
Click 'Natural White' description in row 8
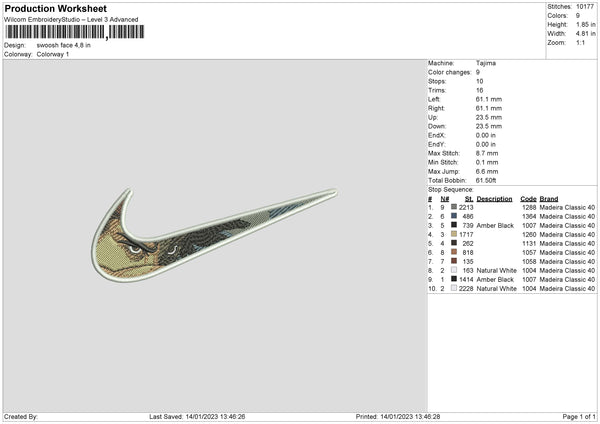pos(497,271)
